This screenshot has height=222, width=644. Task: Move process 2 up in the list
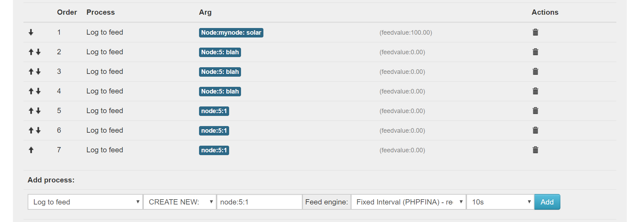[31, 52]
